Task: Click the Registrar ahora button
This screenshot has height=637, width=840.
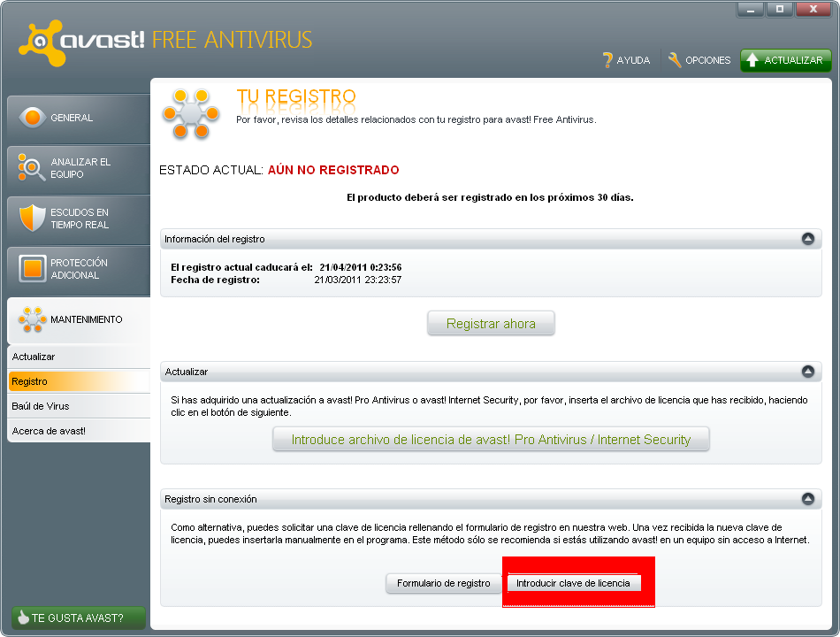Action: pos(491,323)
